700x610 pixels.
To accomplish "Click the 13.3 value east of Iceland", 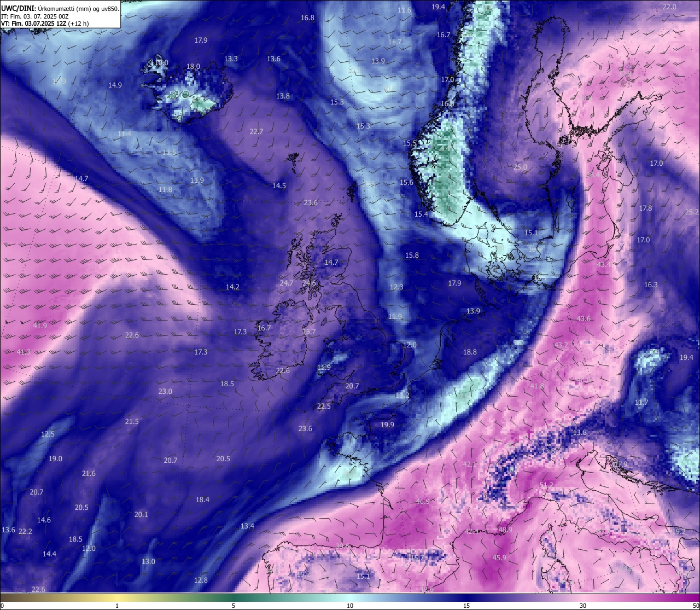I will pos(231,59).
